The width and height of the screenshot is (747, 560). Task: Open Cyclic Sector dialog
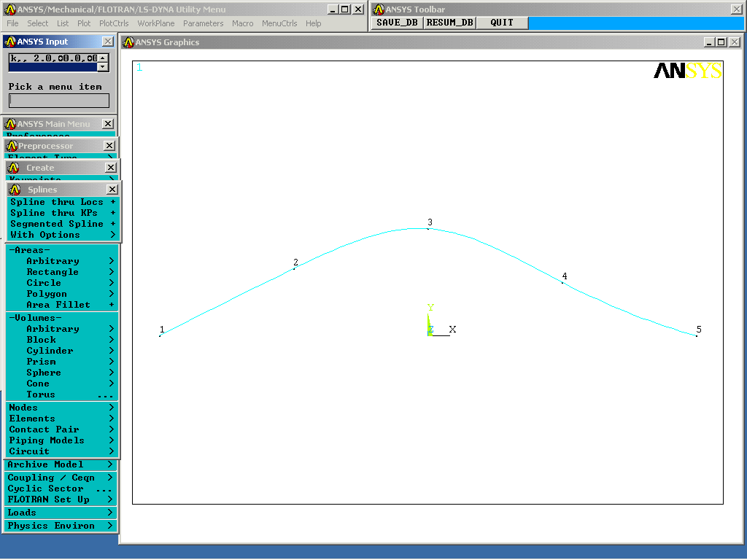[x=61, y=489]
